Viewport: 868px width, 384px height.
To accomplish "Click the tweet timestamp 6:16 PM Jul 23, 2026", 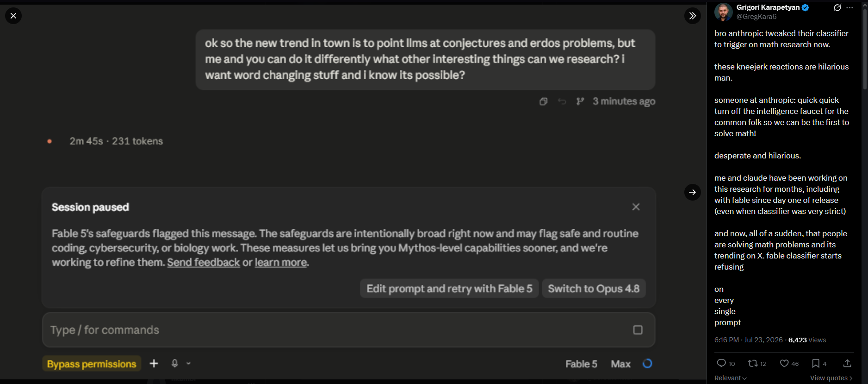I will point(749,340).
